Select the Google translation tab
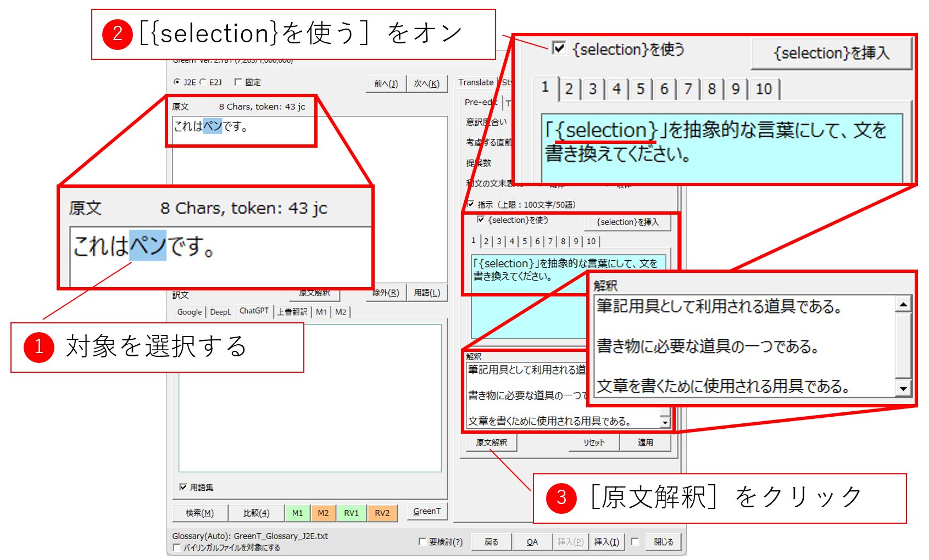The height and width of the screenshot is (560, 929). pyautogui.click(x=190, y=312)
